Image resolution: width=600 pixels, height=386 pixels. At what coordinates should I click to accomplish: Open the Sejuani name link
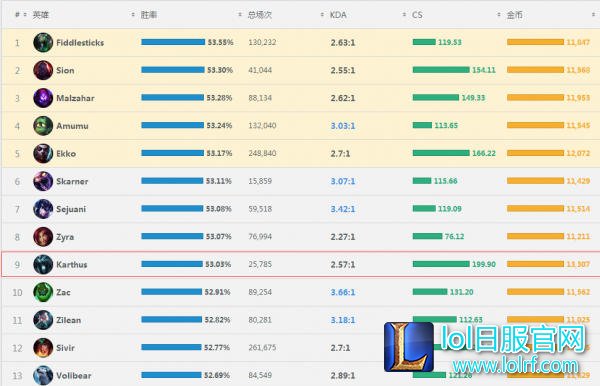pos(71,209)
